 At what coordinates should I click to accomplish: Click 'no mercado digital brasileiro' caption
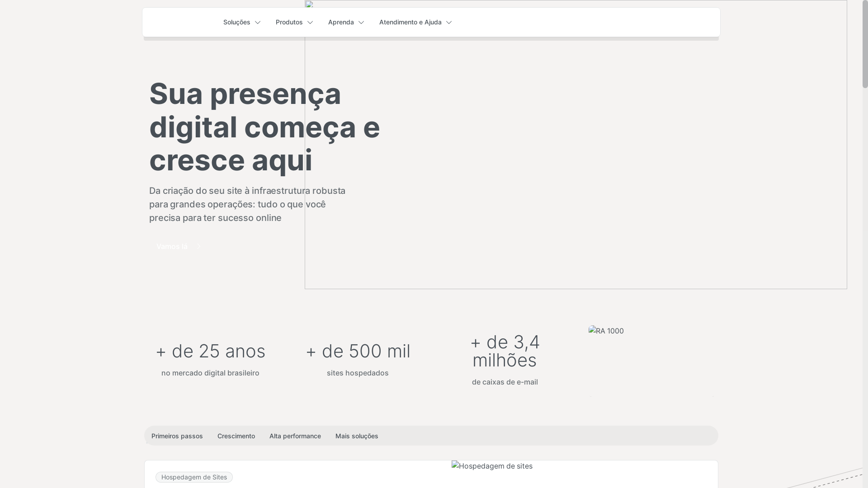tap(210, 373)
